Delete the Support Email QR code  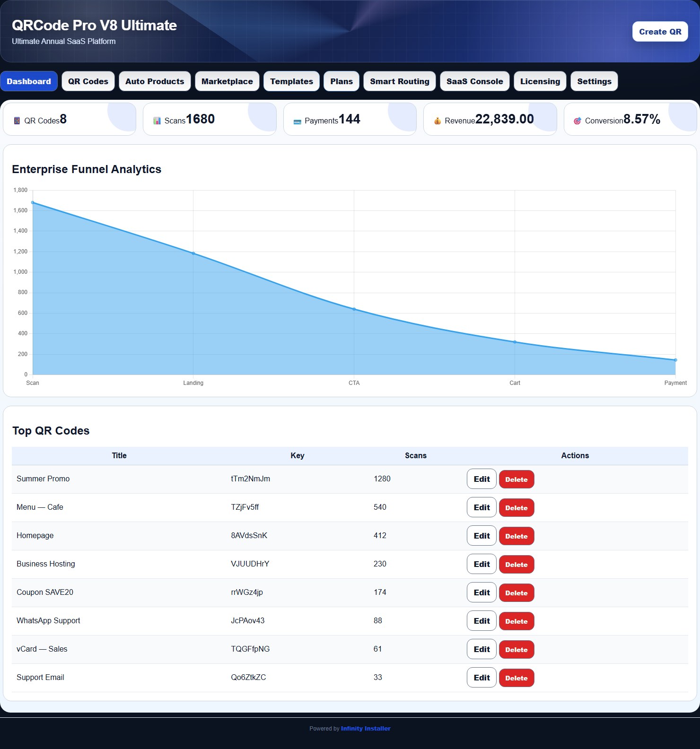click(x=516, y=678)
